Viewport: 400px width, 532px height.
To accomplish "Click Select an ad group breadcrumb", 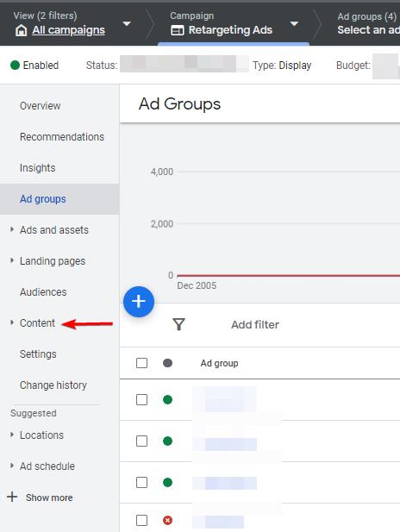I will pyautogui.click(x=368, y=30).
